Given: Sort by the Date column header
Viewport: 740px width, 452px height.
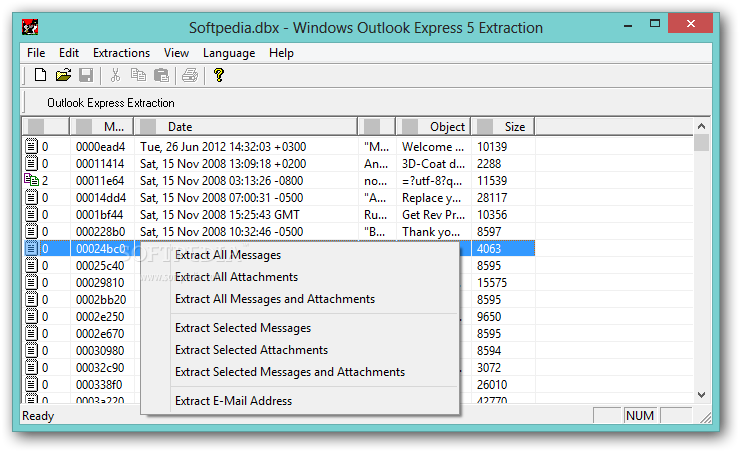Looking at the screenshot, I should tap(245, 126).
